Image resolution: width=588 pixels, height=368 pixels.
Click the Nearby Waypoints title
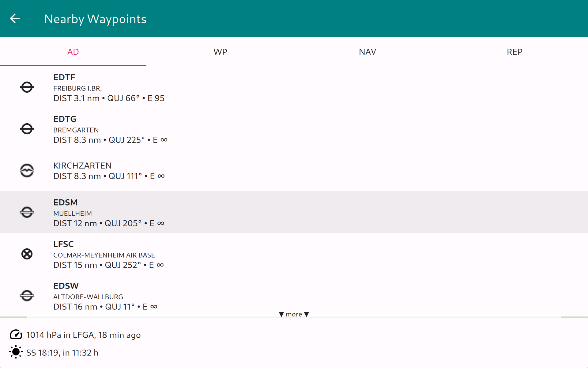[x=96, y=19]
